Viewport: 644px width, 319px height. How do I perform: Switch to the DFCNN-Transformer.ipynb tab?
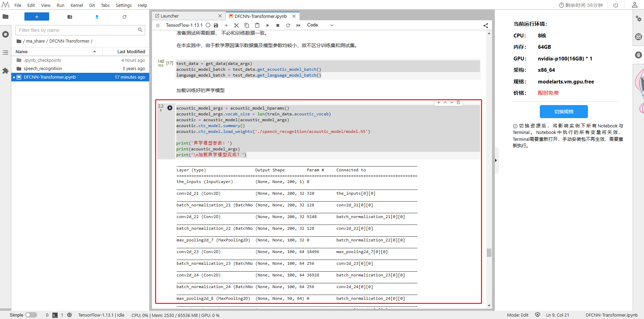click(263, 16)
